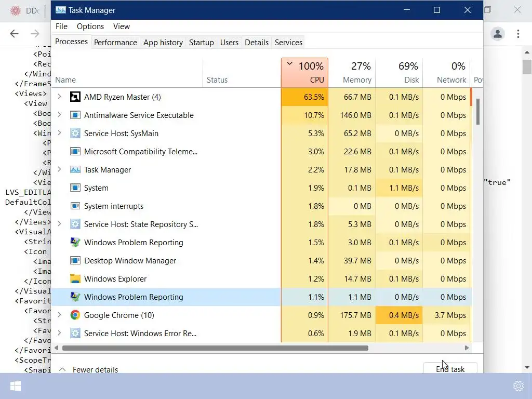Screen dimensions: 532x399
Task: Click the Task Manager process row icon
Action: coord(75,170)
